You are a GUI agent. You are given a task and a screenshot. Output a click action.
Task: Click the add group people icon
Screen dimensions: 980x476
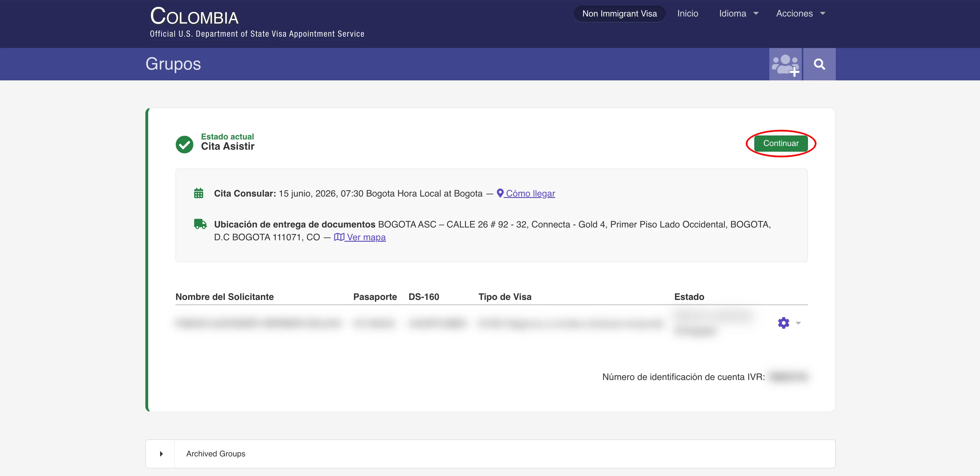pos(785,64)
